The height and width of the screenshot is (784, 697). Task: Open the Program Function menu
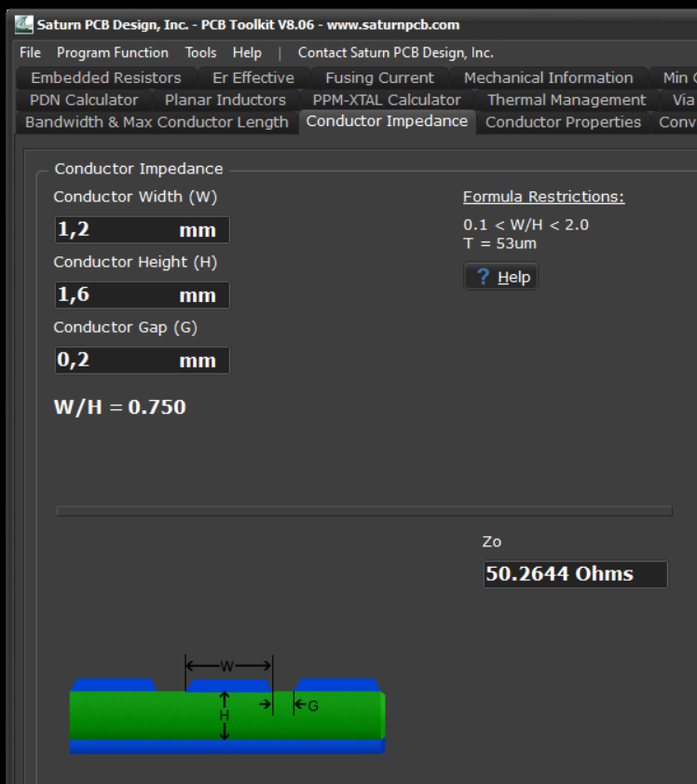tap(113, 52)
